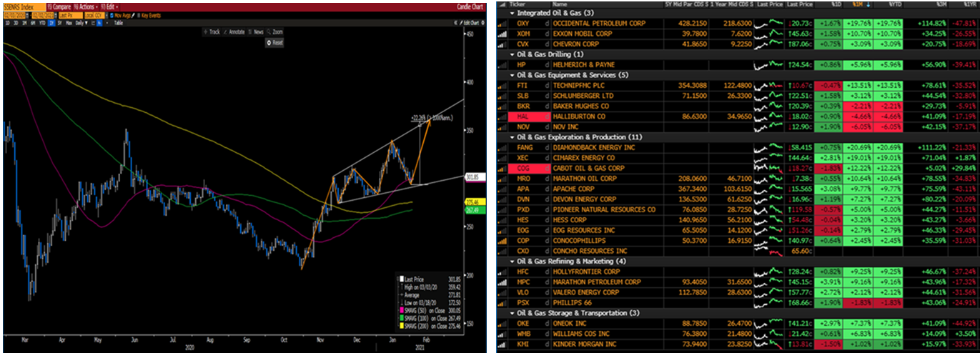Click SMAVG (100) legend color swatch

click(x=402, y=318)
